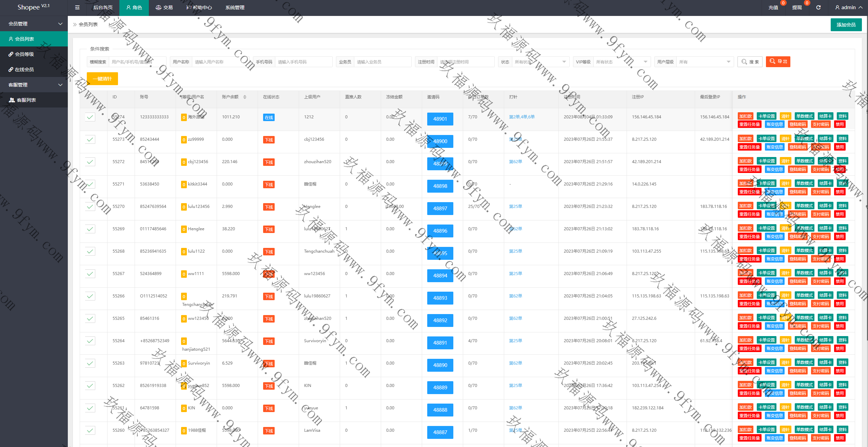Click the 添加会员 button
This screenshot has width=868, height=447.
click(x=846, y=25)
